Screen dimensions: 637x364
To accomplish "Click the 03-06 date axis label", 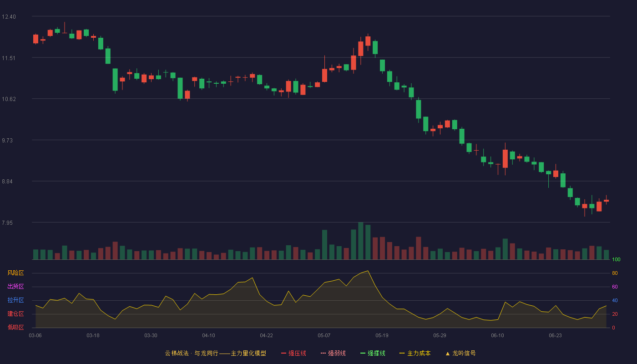I will pos(35,335).
